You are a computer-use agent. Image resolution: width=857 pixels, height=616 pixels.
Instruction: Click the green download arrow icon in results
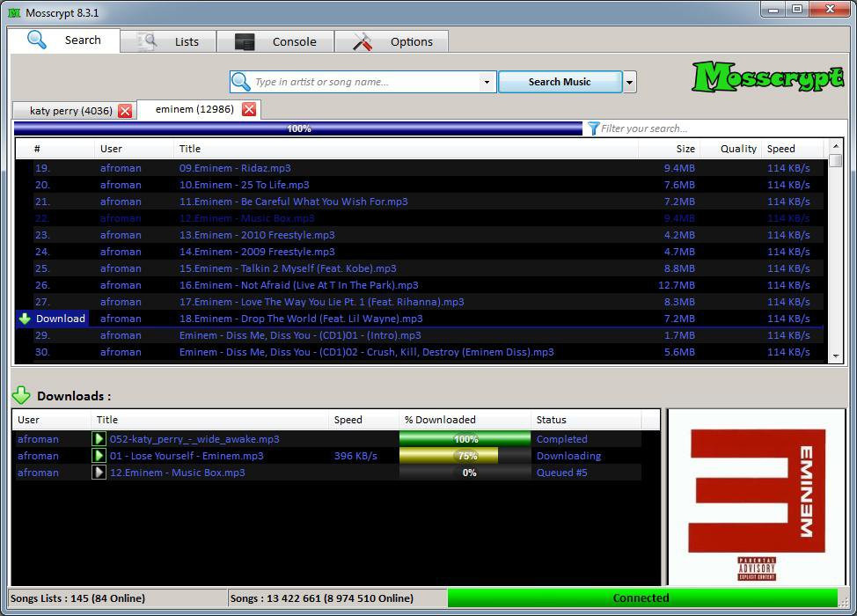coord(25,319)
